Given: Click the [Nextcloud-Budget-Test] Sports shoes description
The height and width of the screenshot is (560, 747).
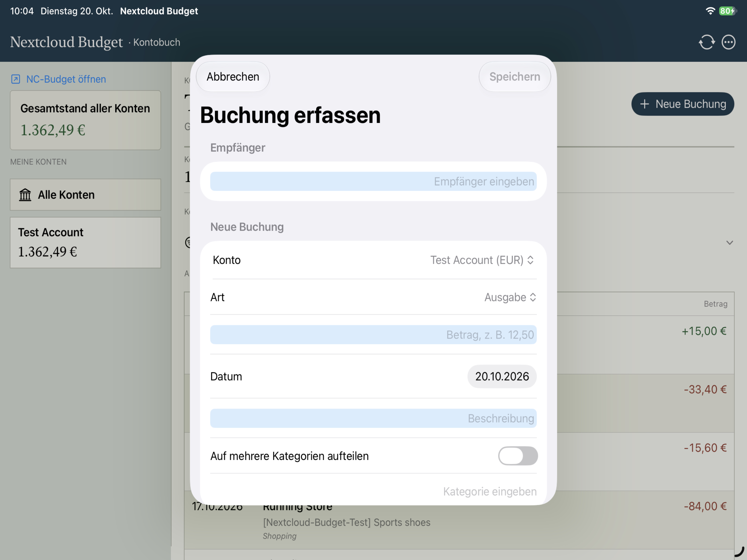Looking at the screenshot, I should pos(346,522).
